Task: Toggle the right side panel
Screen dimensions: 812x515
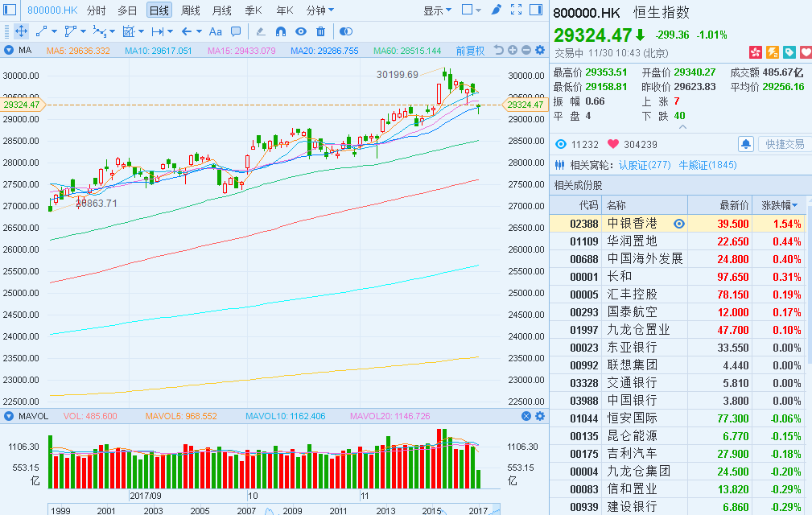Action: pyautogui.click(x=536, y=10)
